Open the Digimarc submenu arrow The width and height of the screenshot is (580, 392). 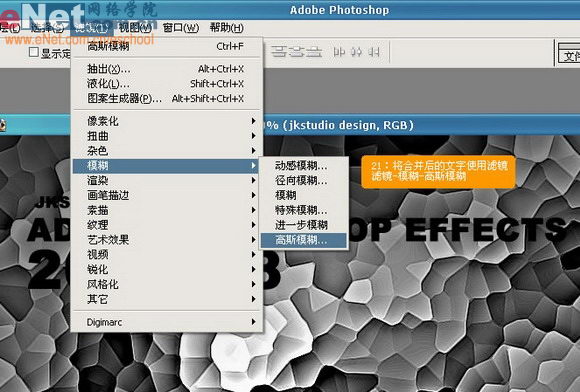[x=253, y=322]
